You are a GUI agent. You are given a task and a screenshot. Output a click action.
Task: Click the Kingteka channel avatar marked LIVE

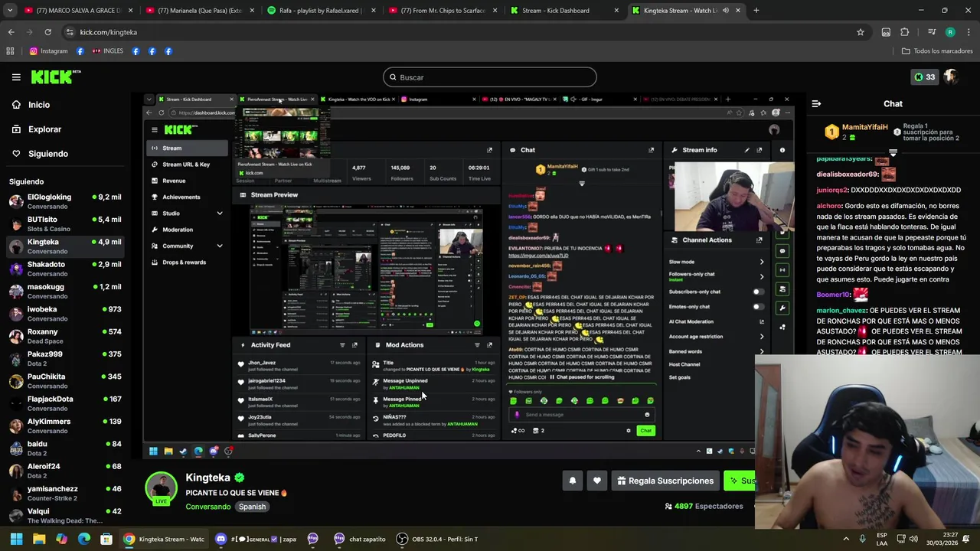point(162,488)
